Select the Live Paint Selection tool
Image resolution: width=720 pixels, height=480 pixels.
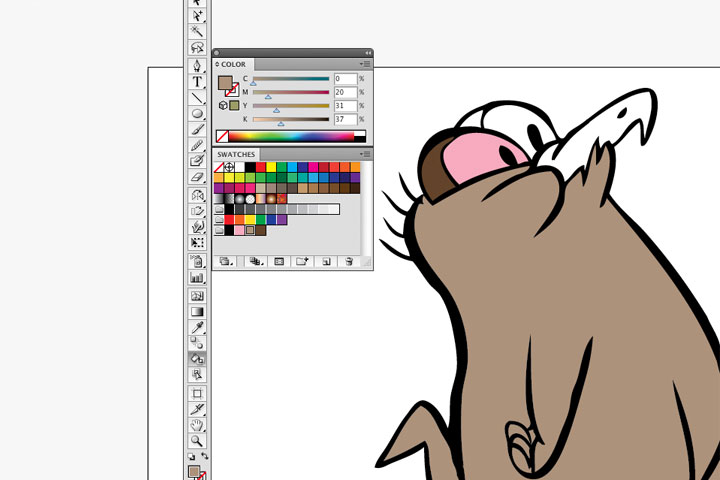coord(197,375)
